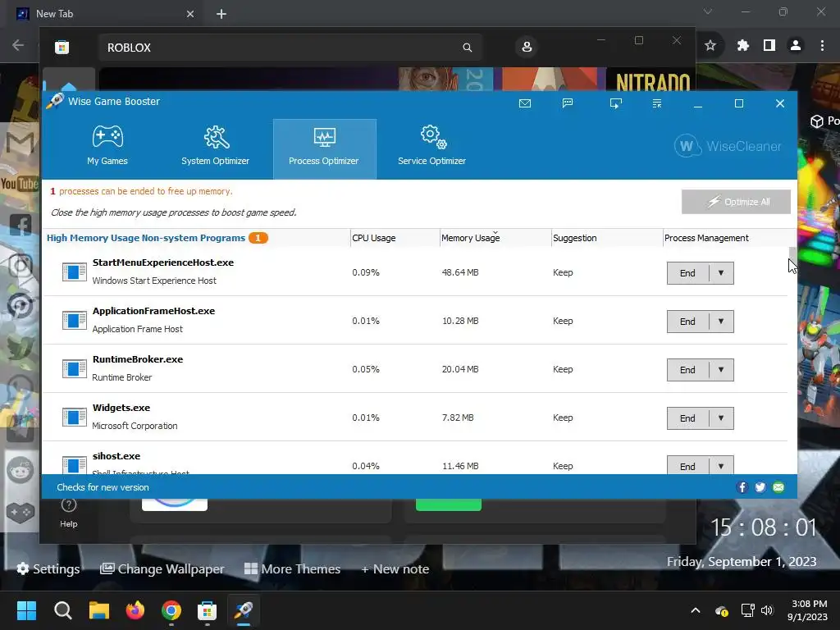This screenshot has height=630, width=840.
Task: Open Settings on the new tab page
Action: pyautogui.click(x=48, y=569)
